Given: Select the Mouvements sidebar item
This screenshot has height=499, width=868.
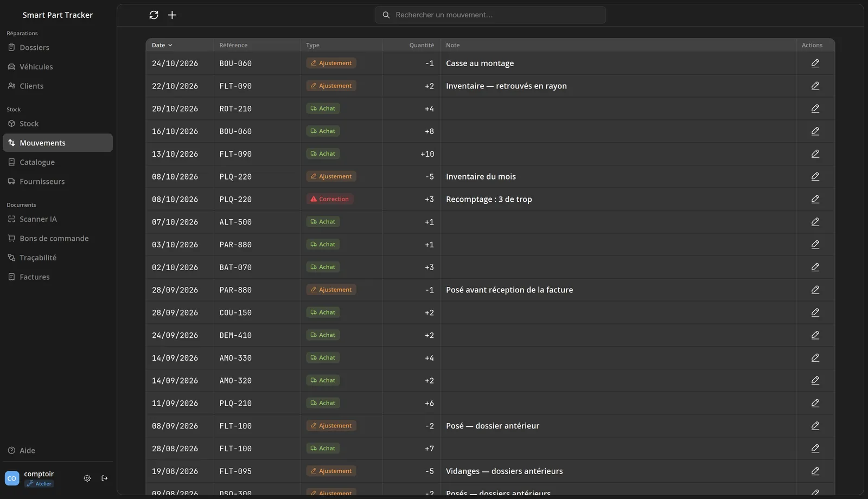Looking at the screenshot, I should click(58, 143).
